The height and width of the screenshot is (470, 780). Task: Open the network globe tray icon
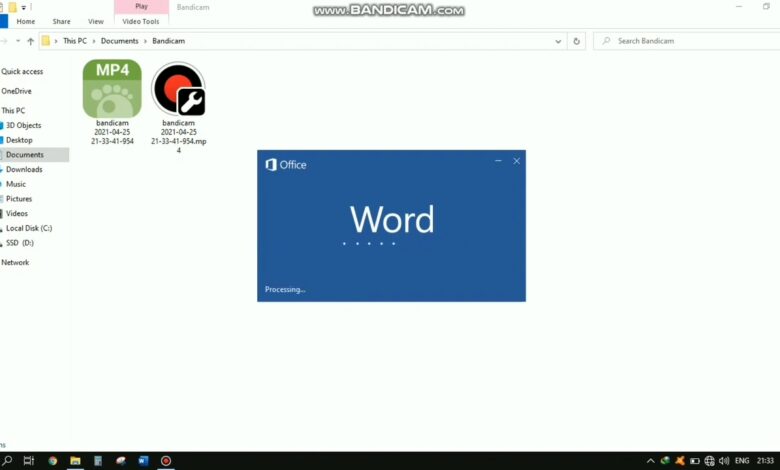click(710, 461)
